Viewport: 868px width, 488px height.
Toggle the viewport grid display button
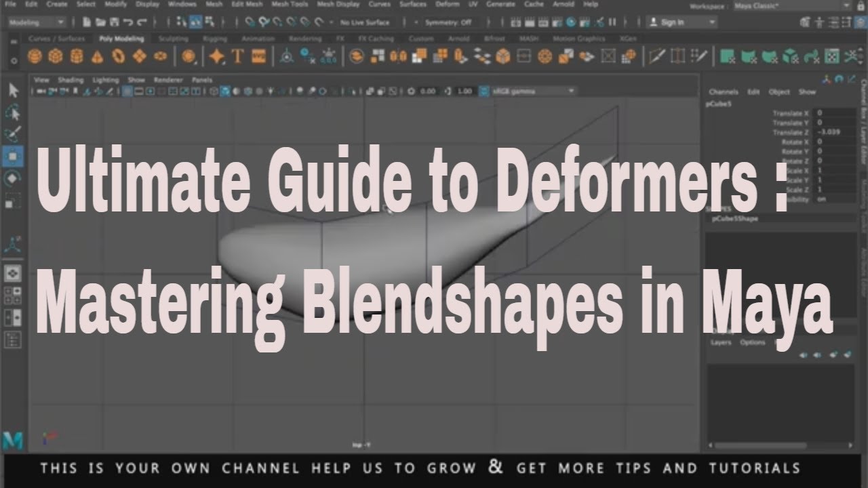[127, 91]
